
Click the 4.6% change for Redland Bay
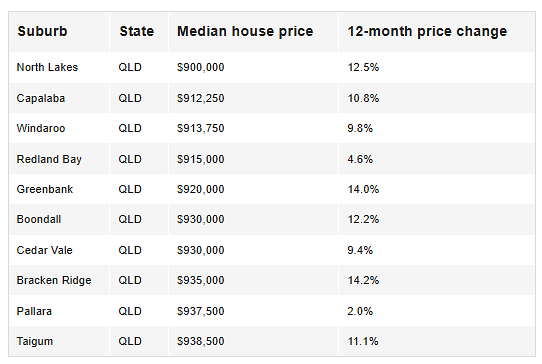click(x=360, y=159)
